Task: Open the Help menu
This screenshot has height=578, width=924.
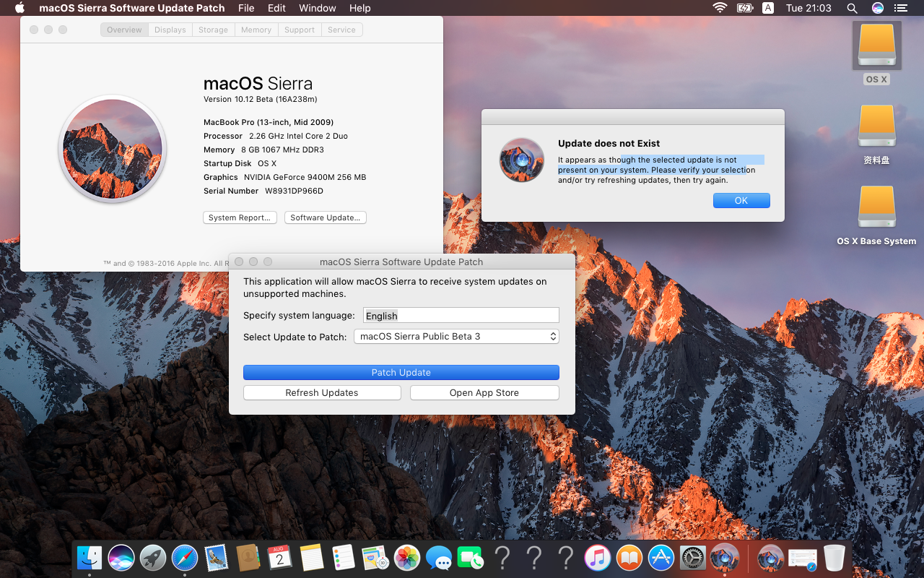Action: click(x=359, y=8)
